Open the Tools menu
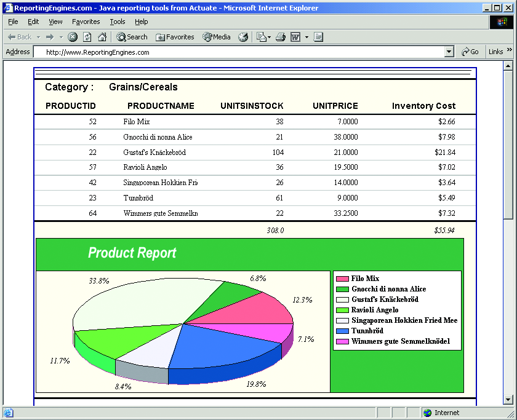The width and height of the screenshot is (517, 420). [x=117, y=22]
